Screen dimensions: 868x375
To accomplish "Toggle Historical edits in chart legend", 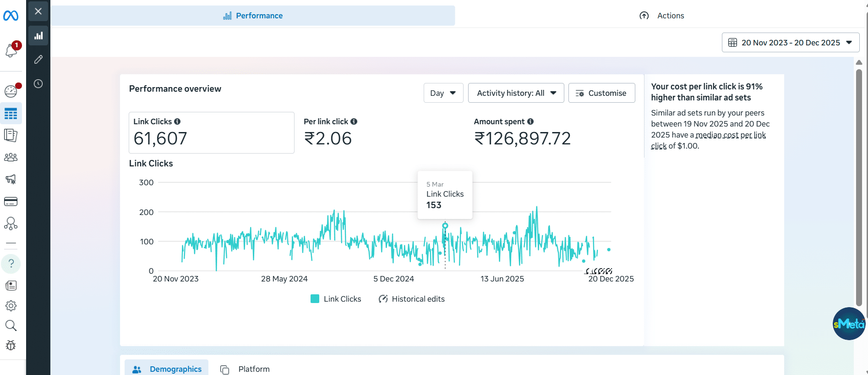I will point(411,299).
